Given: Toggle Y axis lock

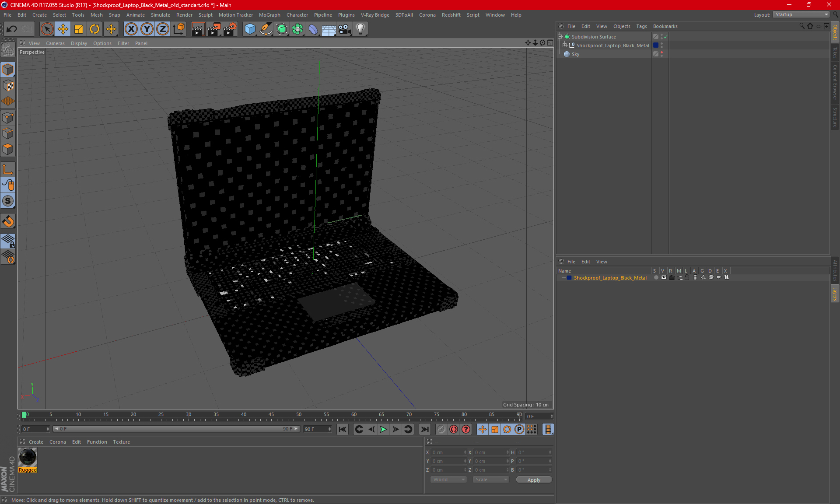Looking at the screenshot, I should click(147, 29).
